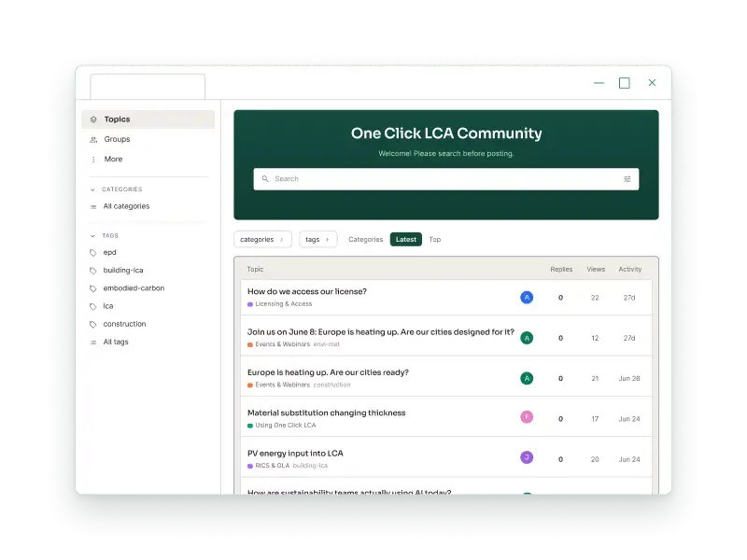Click the Topics layers icon

[x=93, y=119]
